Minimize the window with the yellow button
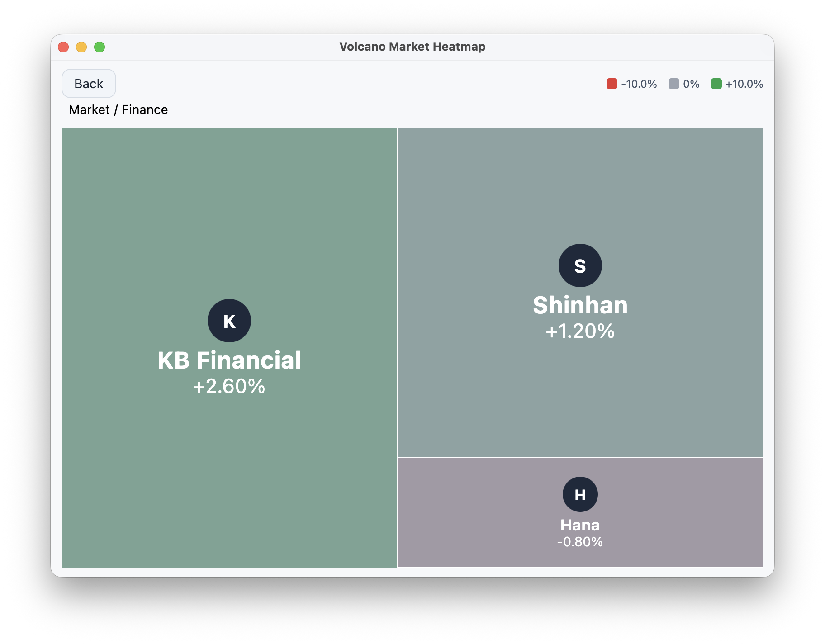The image size is (825, 644). (x=81, y=47)
